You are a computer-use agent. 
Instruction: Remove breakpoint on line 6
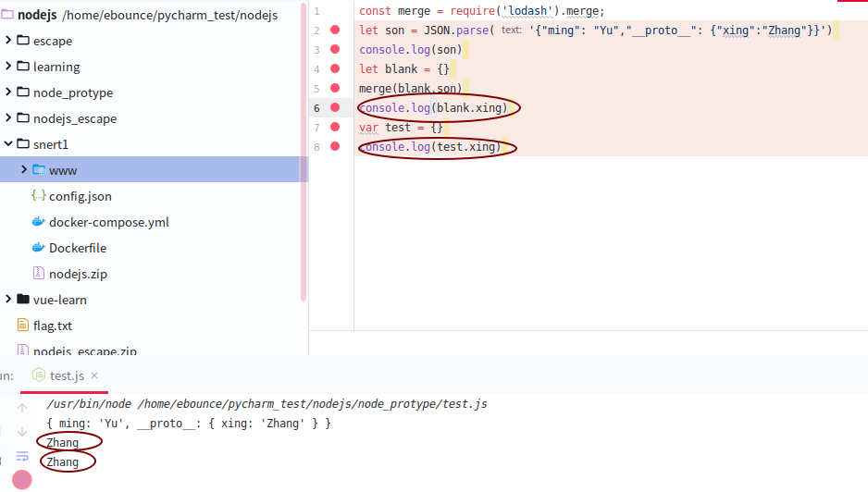pyautogui.click(x=335, y=108)
